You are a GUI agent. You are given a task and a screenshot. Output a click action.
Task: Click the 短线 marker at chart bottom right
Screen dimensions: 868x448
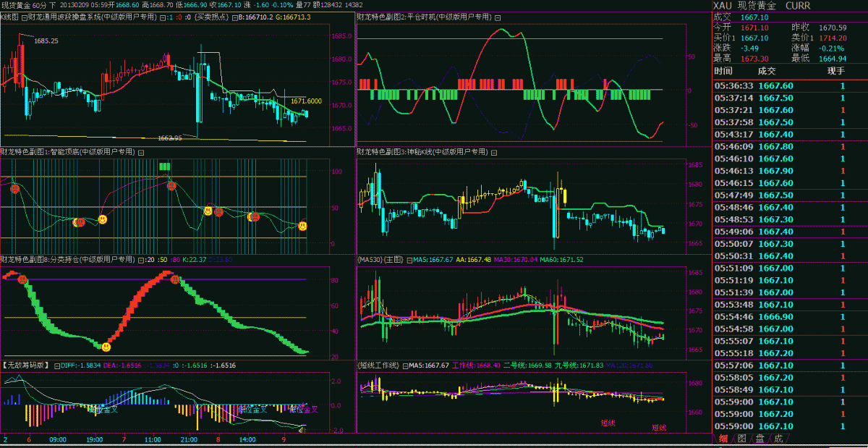659,427
